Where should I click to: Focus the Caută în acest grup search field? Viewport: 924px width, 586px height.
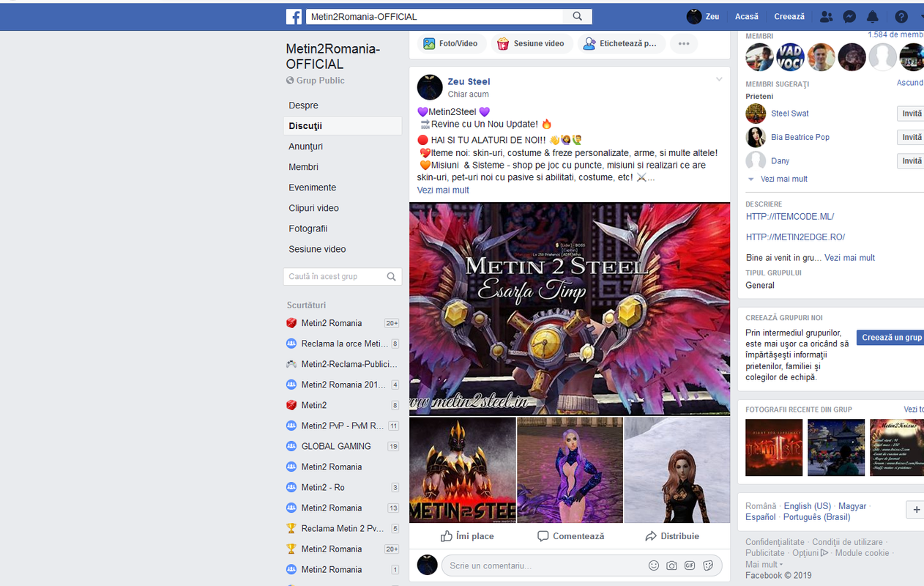pyautogui.click(x=333, y=276)
